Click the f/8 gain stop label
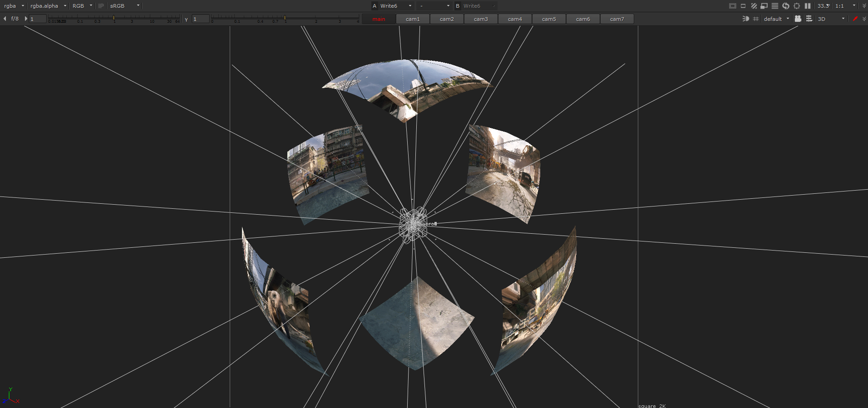This screenshot has width=868, height=408. click(x=15, y=19)
